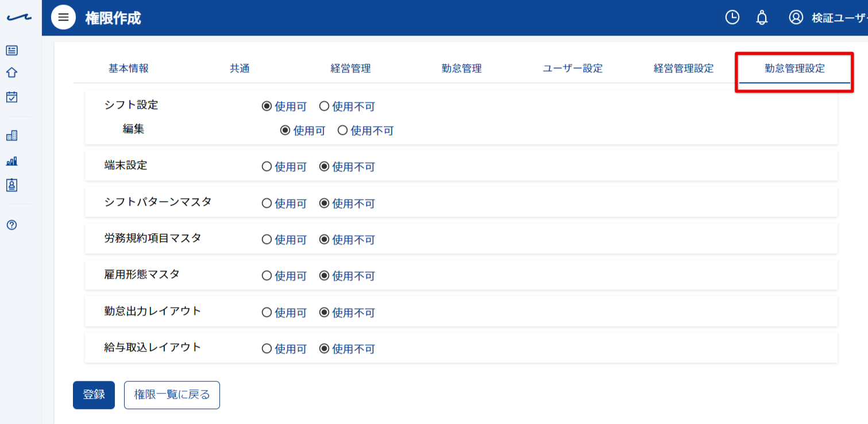Viewport: 868px width, 424px height.
Task: Open the news list icon in sidebar
Action: [x=11, y=50]
